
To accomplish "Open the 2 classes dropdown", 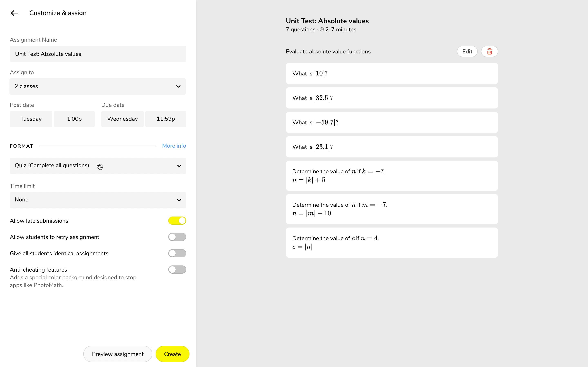I will point(97,86).
